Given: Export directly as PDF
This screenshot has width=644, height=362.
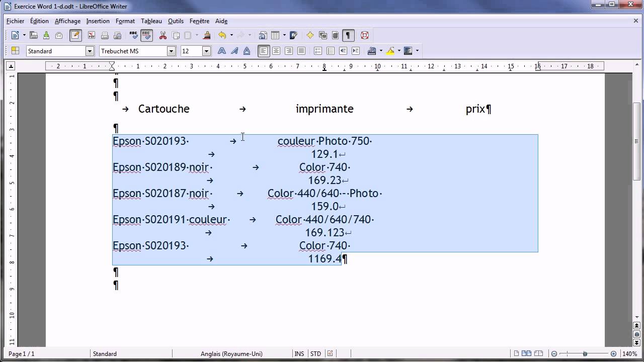Looking at the screenshot, I should pos(91,35).
